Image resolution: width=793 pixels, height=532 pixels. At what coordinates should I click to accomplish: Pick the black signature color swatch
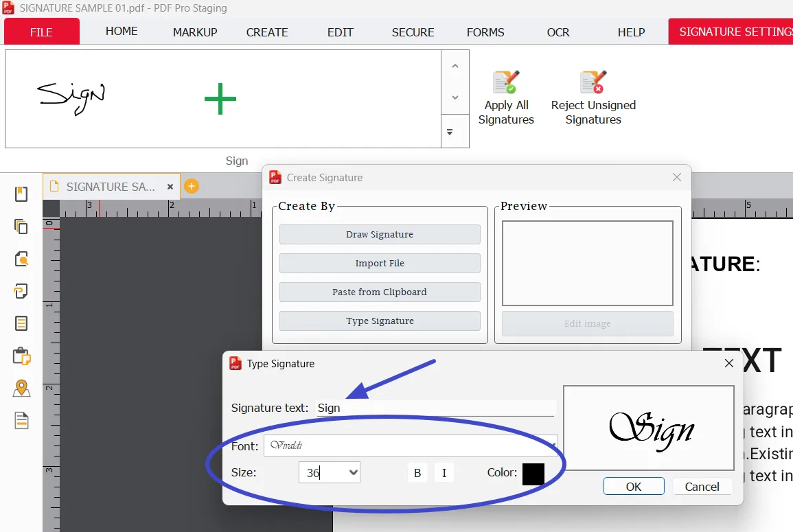click(x=533, y=474)
